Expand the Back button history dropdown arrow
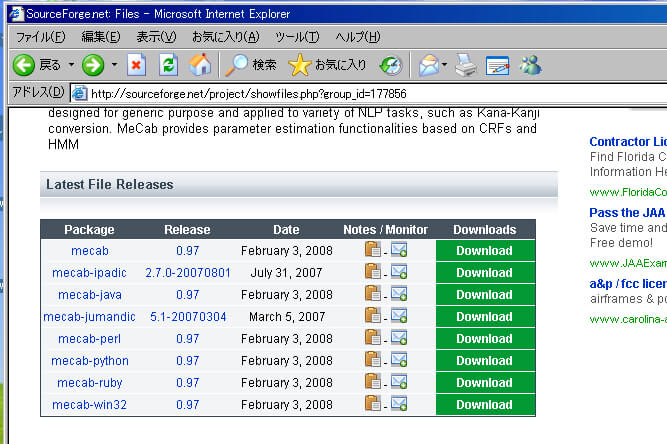This screenshot has height=444, width=667. (x=71, y=65)
